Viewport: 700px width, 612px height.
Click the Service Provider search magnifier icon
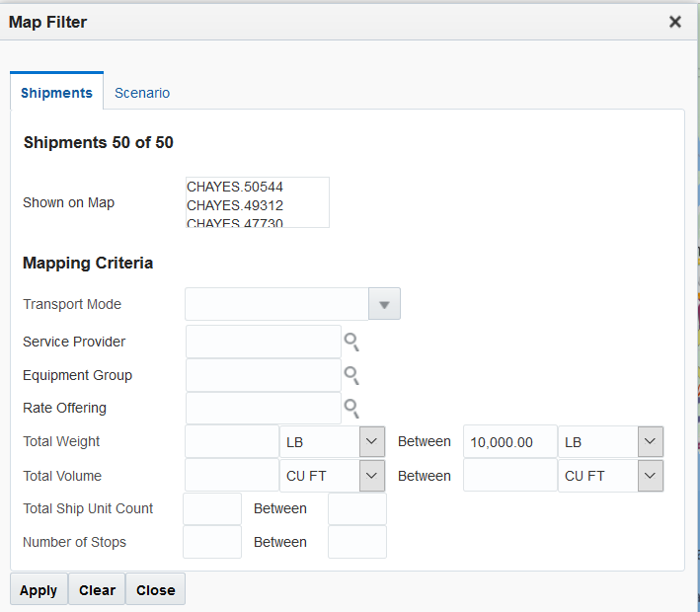tap(351, 343)
